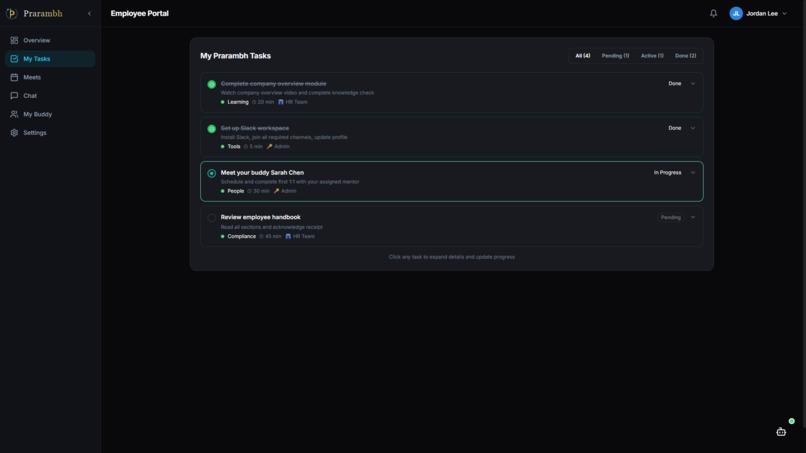Click the Employee Portal heading
806x453 pixels.
tap(139, 13)
